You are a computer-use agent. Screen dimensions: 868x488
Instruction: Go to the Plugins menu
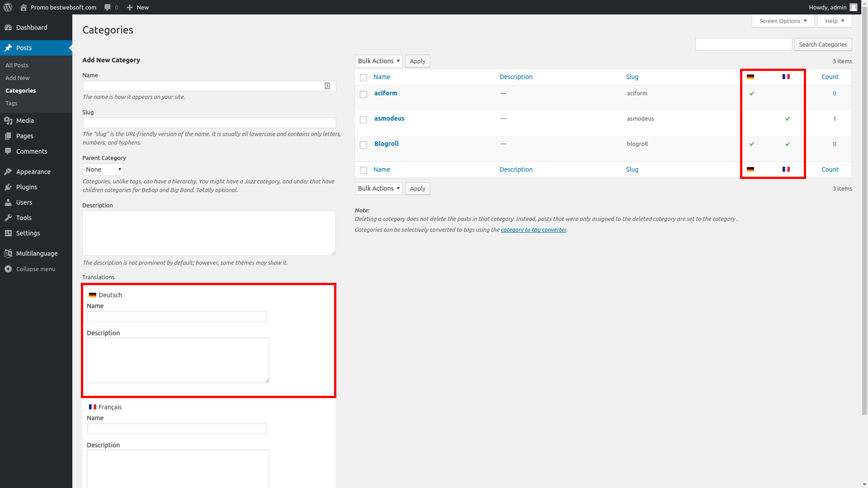pyautogui.click(x=27, y=187)
